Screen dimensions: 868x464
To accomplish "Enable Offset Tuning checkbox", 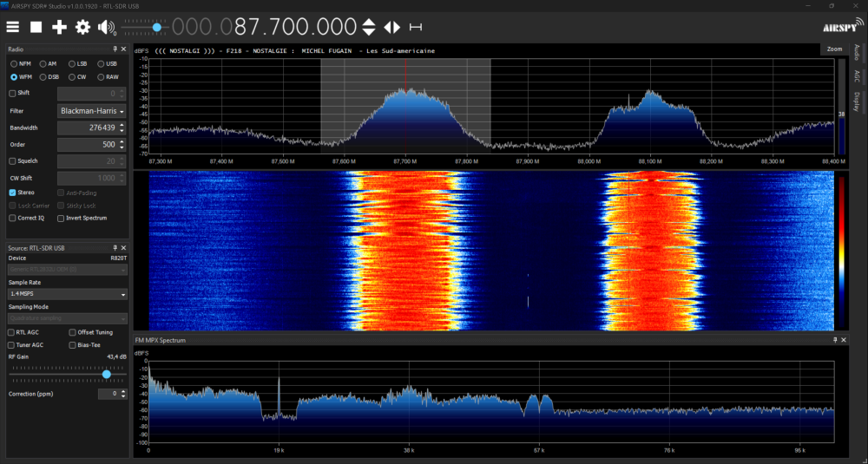I will 73,332.
